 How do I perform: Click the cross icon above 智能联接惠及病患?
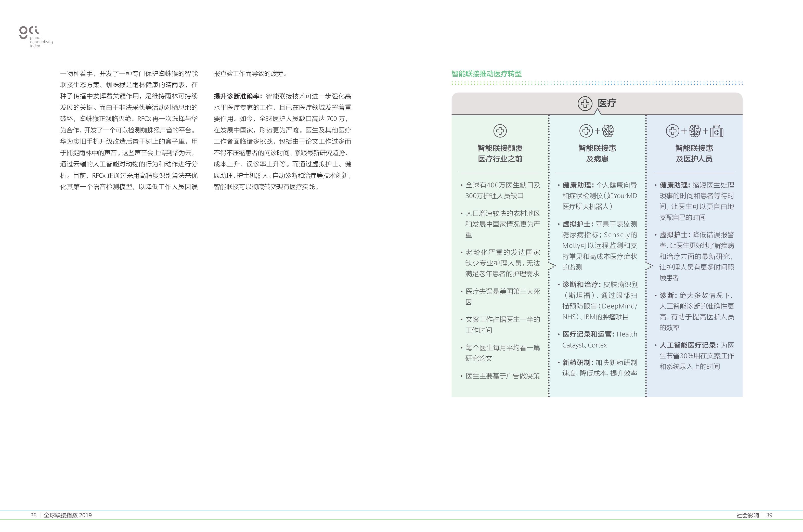(x=586, y=131)
